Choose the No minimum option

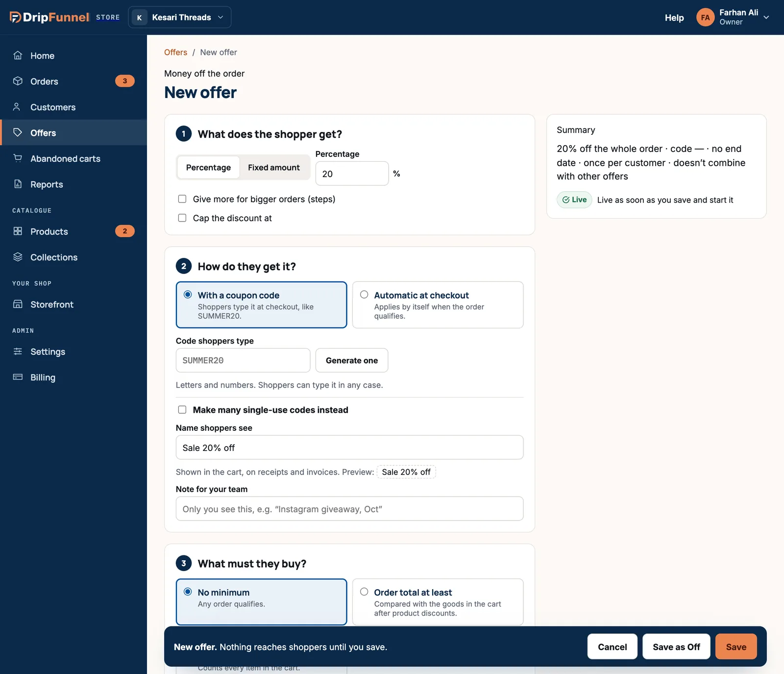pyautogui.click(x=261, y=602)
